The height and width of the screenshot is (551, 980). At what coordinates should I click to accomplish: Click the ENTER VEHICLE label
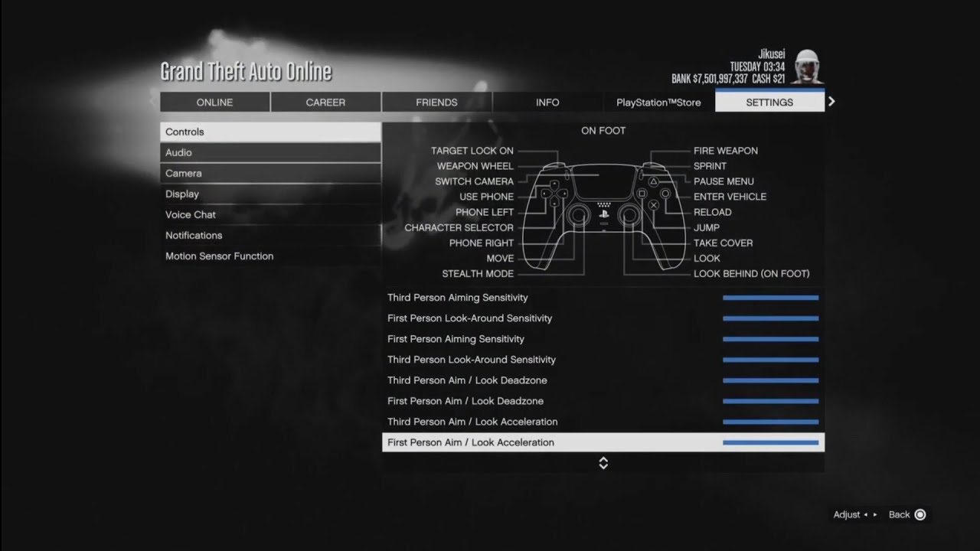[730, 197]
